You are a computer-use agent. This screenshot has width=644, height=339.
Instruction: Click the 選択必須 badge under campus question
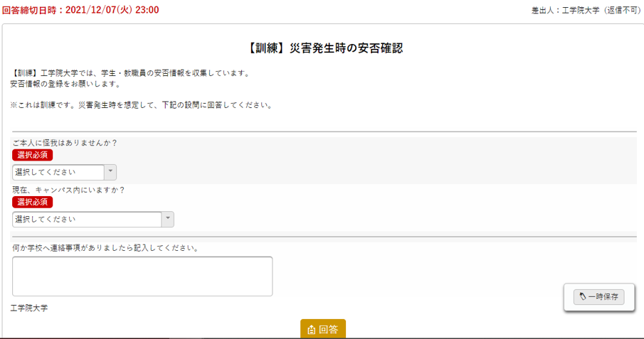[x=32, y=203]
